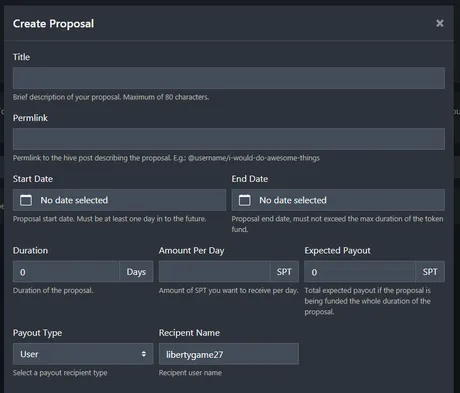
Task: Focus the Amount Per Day input
Action: coord(214,272)
